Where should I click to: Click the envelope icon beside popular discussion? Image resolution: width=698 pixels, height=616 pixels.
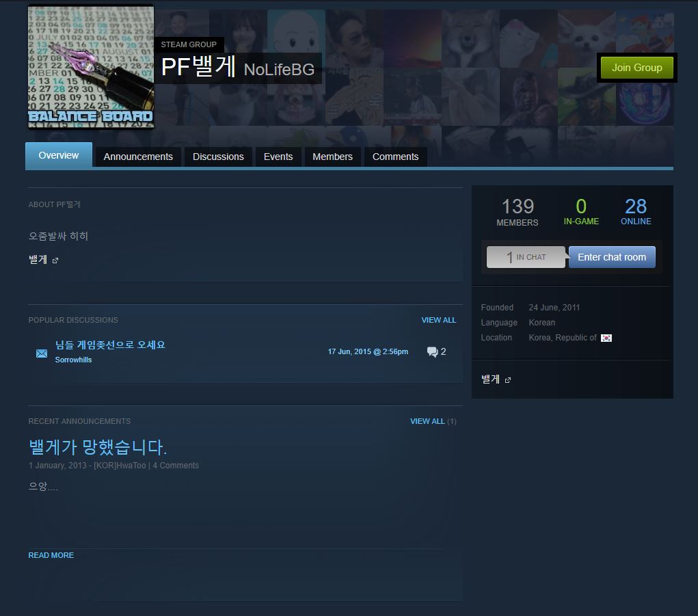pos(42,353)
